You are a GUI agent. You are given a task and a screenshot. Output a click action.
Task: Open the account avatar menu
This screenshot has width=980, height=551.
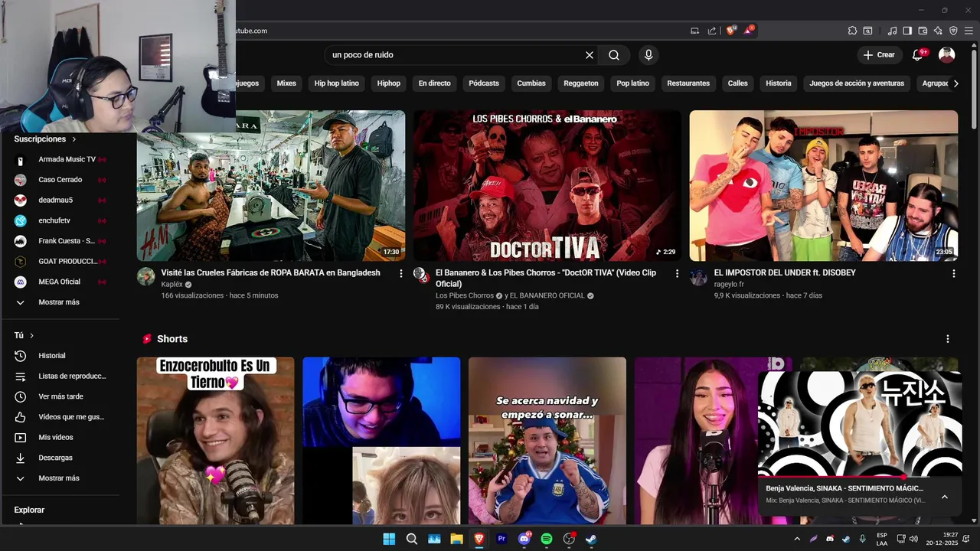pos(947,55)
